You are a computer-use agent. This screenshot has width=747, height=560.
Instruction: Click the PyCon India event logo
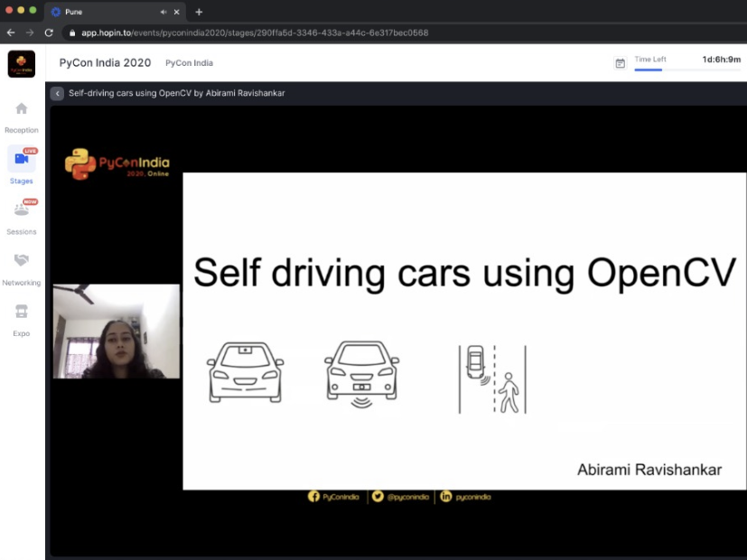tap(22, 64)
